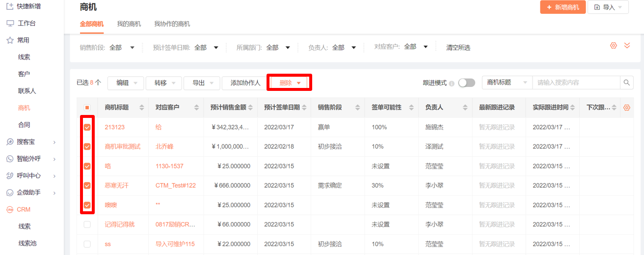Click the 请输入搜索内容 search field

tap(576, 83)
